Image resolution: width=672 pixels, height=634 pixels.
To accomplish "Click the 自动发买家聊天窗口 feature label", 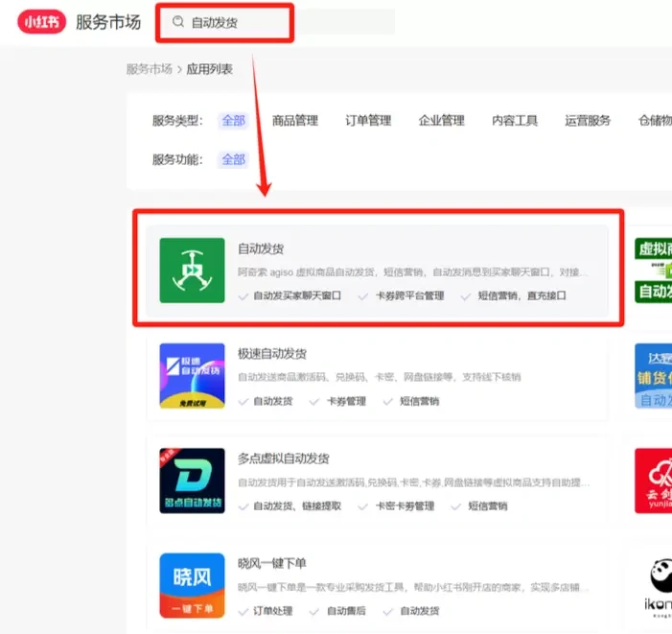I will (297, 295).
